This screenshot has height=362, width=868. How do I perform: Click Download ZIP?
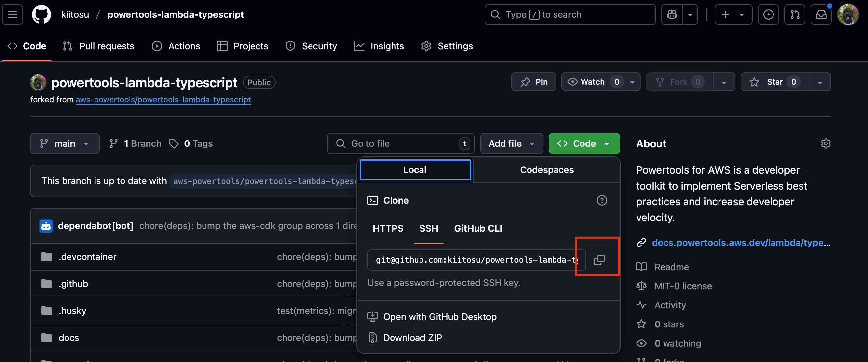(412, 337)
